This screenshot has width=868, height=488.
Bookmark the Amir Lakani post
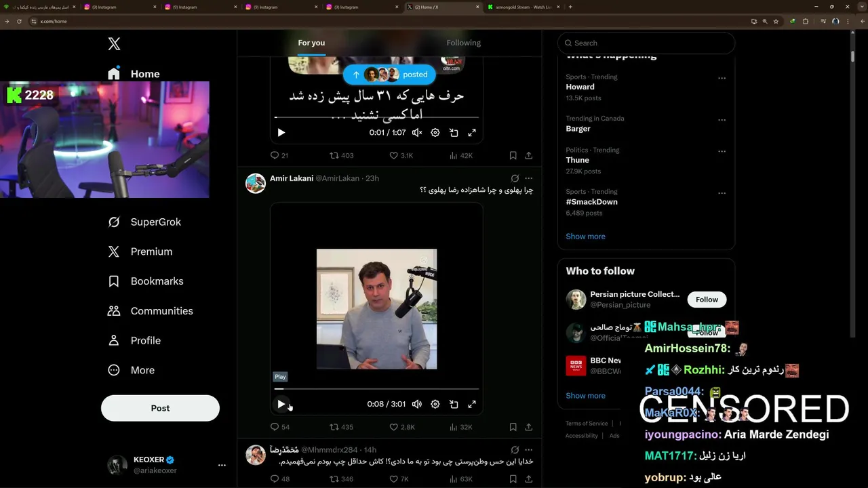pyautogui.click(x=513, y=427)
